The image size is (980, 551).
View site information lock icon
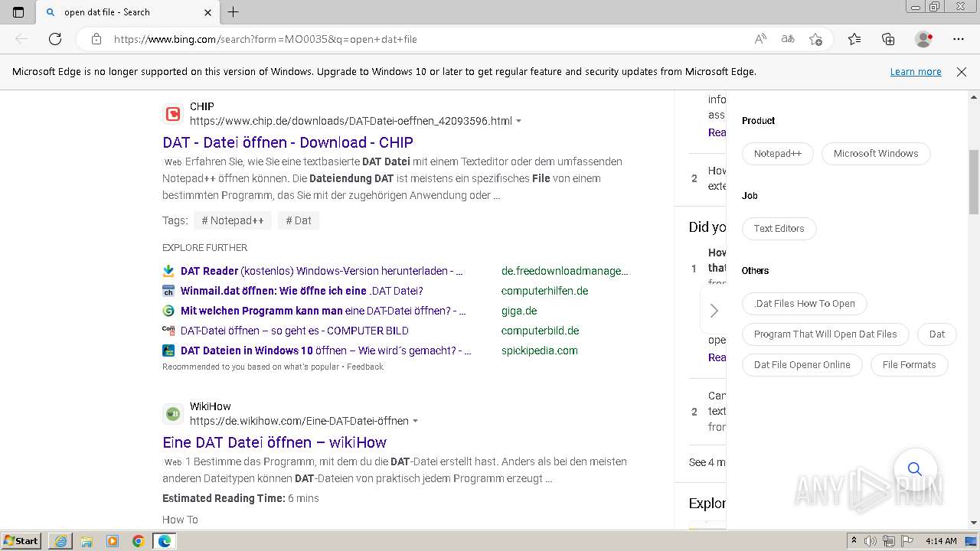pyautogui.click(x=96, y=39)
